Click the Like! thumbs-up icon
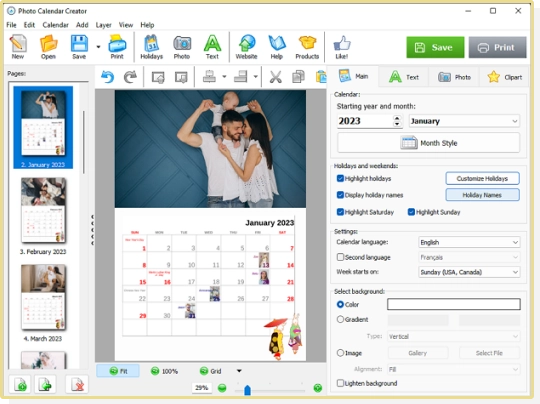 [x=342, y=47]
